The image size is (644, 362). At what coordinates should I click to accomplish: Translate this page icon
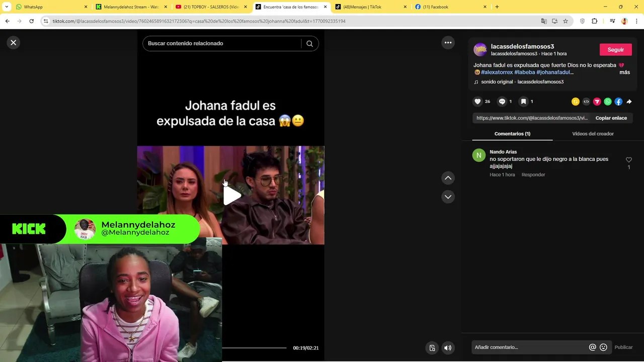pyautogui.click(x=544, y=21)
